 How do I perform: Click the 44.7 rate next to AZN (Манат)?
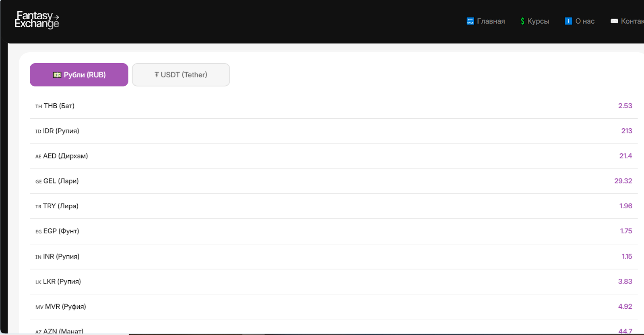[625, 330]
